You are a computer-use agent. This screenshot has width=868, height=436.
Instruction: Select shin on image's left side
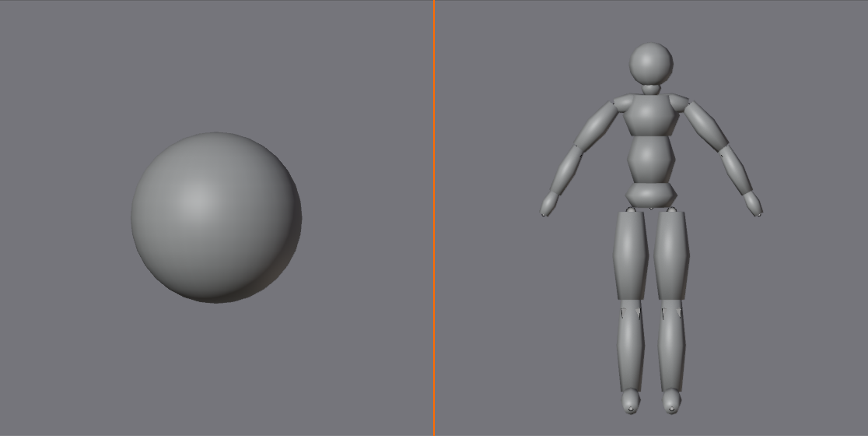coord(631,346)
